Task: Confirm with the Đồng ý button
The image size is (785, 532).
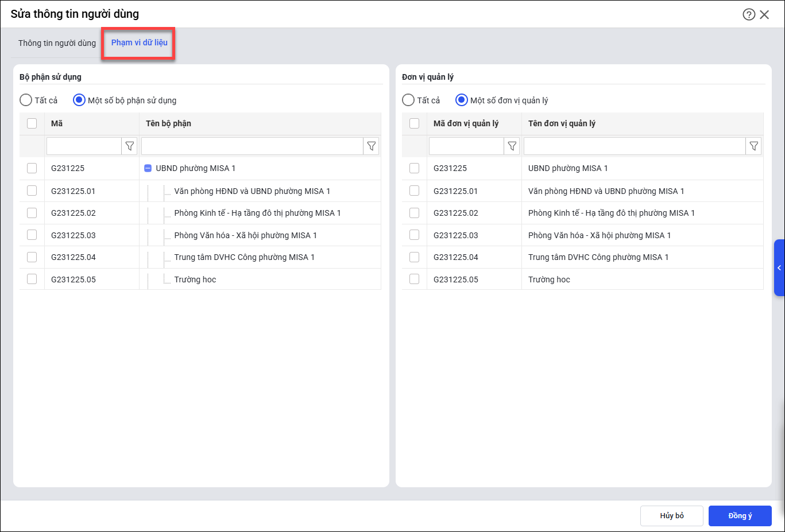Action: point(740,516)
